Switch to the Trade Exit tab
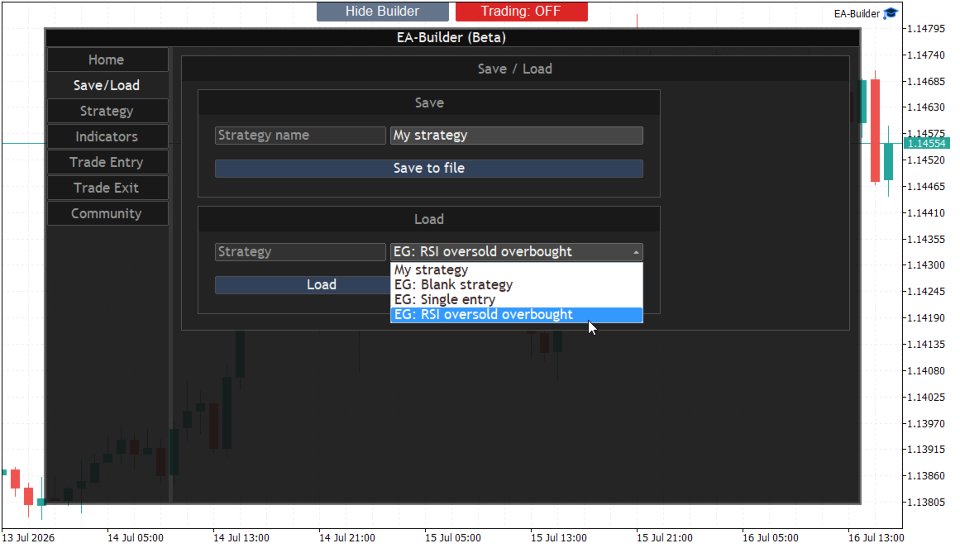 [107, 188]
